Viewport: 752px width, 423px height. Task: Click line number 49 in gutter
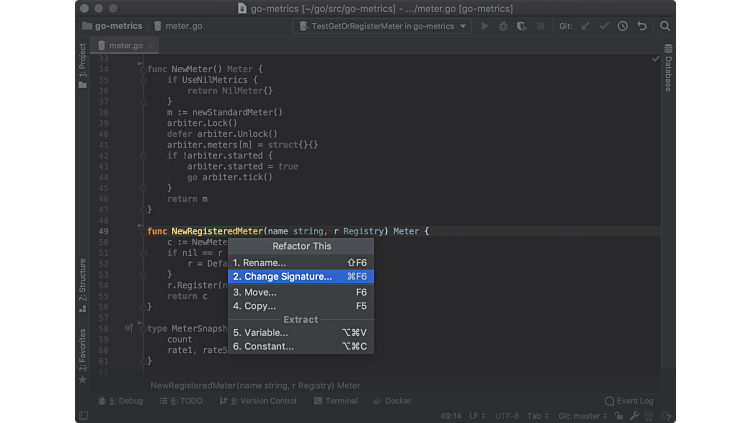pyautogui.click(x=103, y=231)
